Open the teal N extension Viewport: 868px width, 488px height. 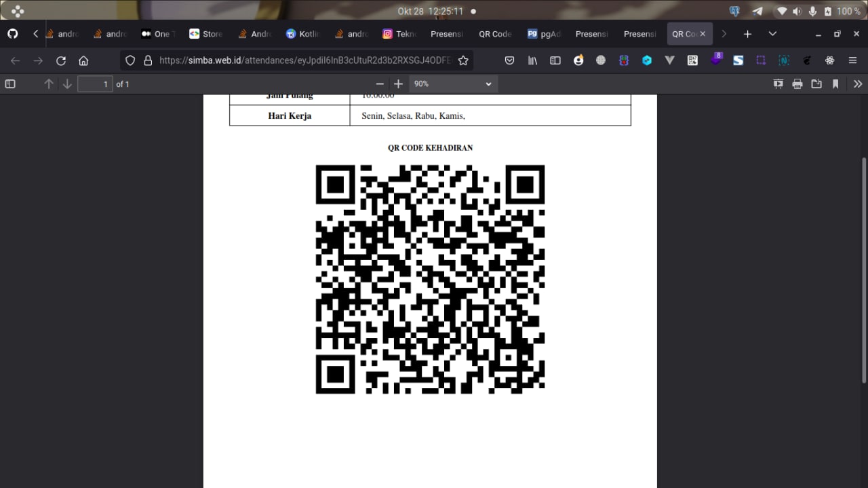pos(784,60)
